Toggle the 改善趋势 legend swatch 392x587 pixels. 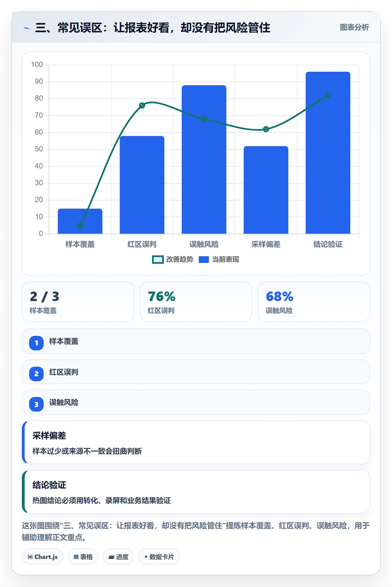158,260
